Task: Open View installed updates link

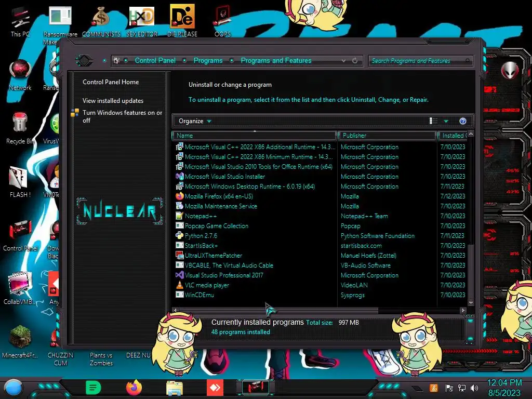Action: pyautogui.click(x=113, y=101)
